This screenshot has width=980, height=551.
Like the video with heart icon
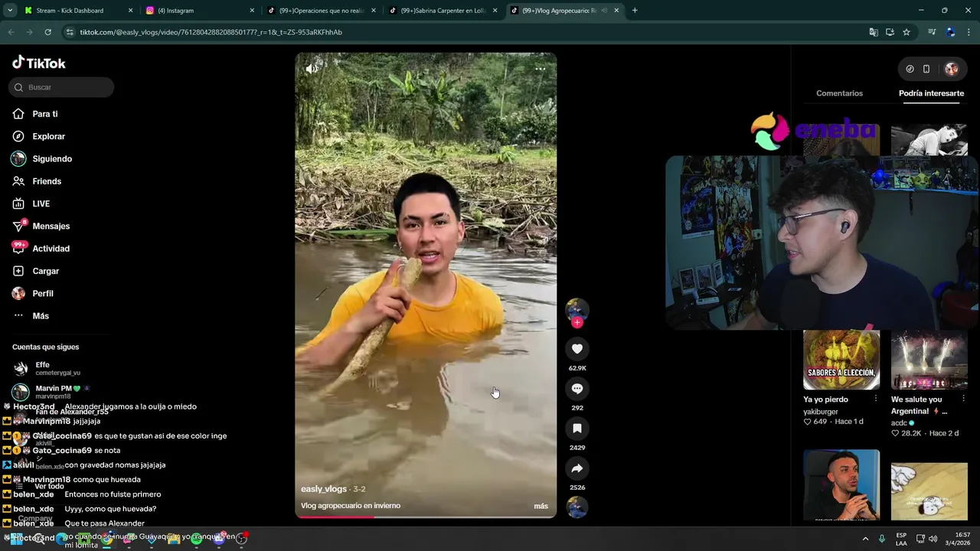(577, 349)
